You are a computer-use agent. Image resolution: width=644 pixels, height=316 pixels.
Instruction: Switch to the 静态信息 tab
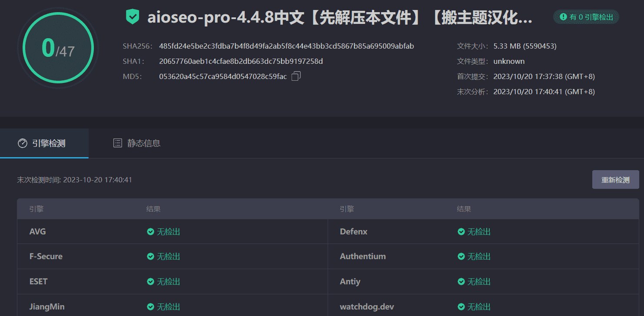pyautogui.click(x=136, y=143)
